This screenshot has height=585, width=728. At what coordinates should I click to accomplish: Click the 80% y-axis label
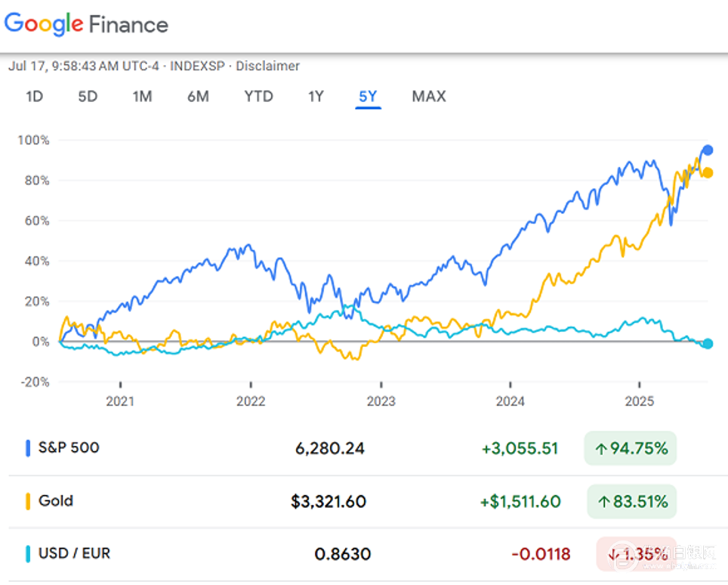(37, 181)
